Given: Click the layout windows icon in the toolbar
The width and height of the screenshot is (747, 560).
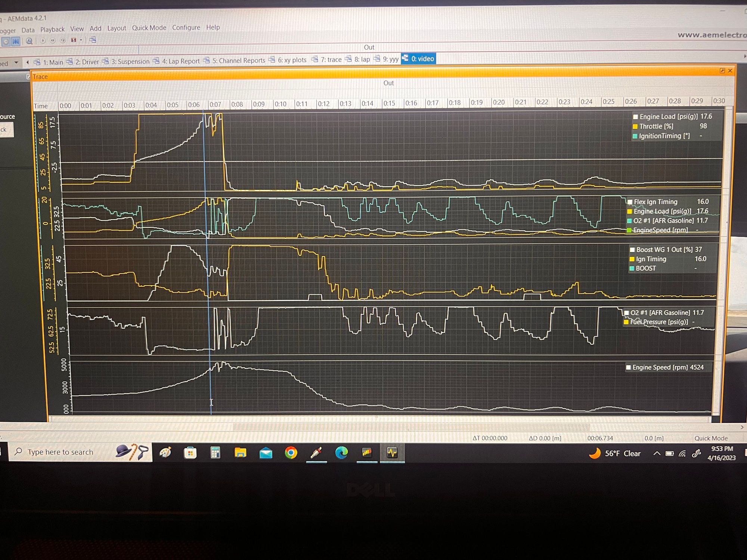Looking at the screenshot, I should 93,40.
